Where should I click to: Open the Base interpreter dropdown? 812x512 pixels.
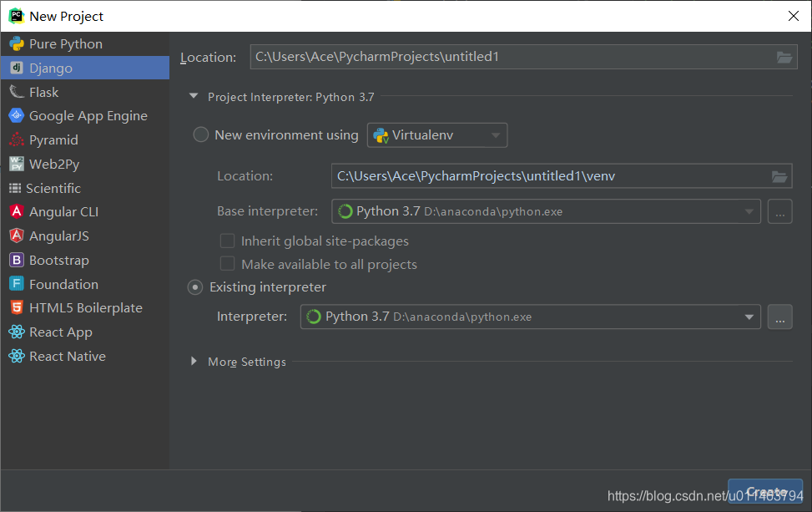(x=546, y=211)
